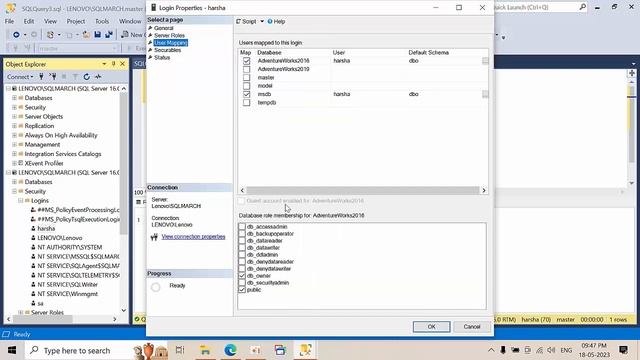Check the tempdb database map checkbox

[246, 102]
